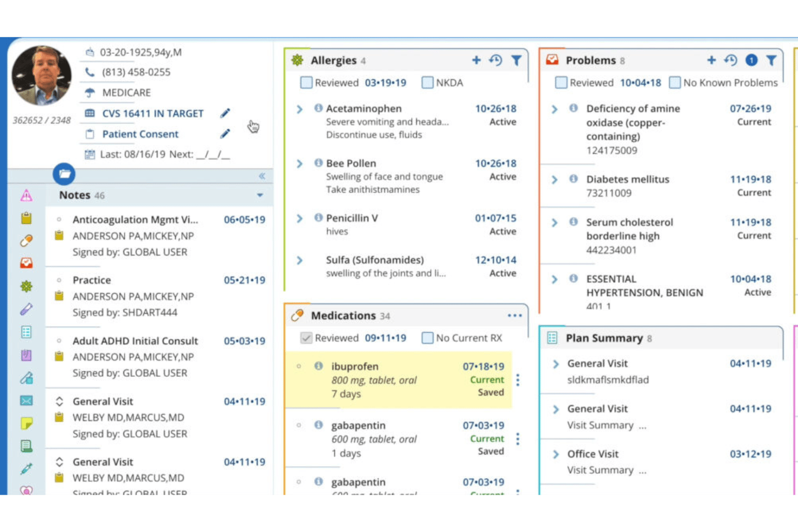Open the Allergies panel header
798x532 pixels.
[x=406, y=60]
